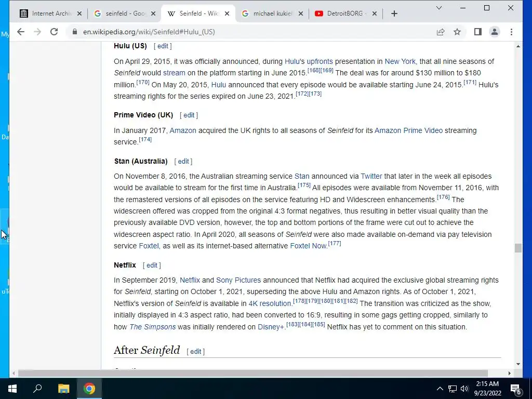The width and height of the screenshot is (532, 399).
Task: Click the scroll down arrow
Action: pyautogui.click(x=518, y=364)
